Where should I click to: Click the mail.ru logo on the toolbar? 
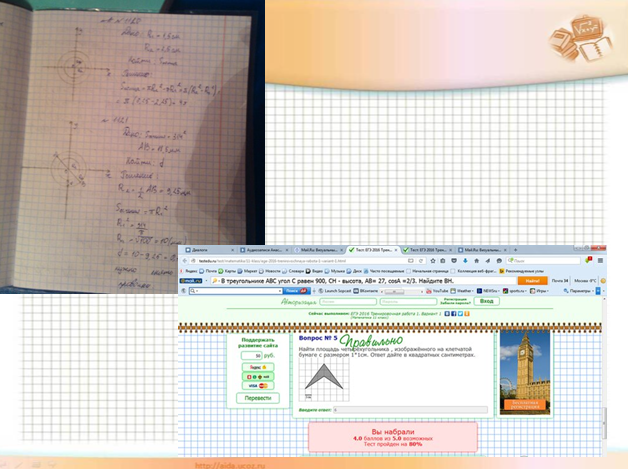click(x=191, y=281)
